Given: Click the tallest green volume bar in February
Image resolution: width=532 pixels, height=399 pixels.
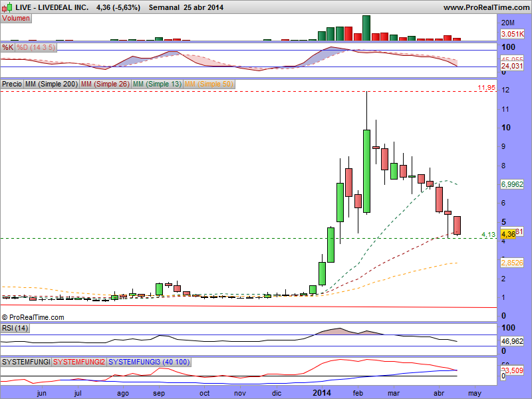Looking at the screenshot, I should [366, 28].
